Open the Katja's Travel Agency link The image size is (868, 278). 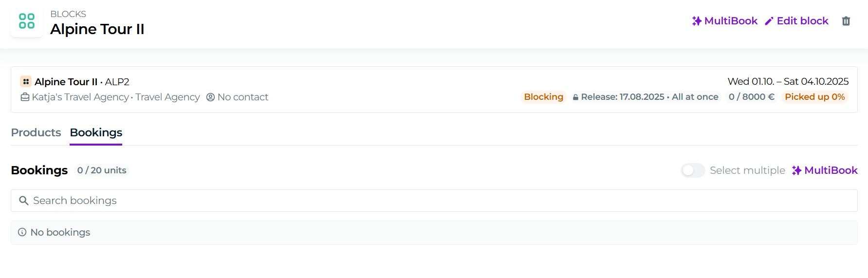pos(80,97)
